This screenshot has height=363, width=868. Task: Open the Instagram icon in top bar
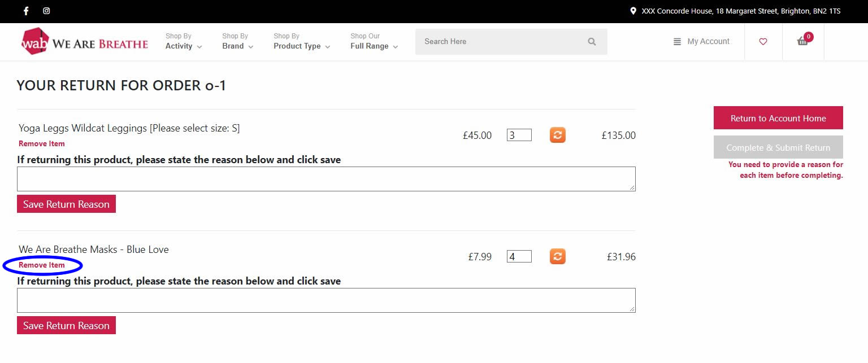[x=46, y=11]
